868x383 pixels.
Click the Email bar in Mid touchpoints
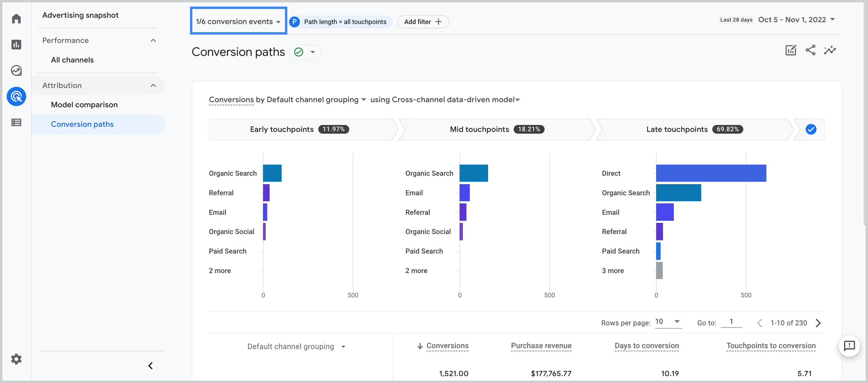(x=465, y=193)
